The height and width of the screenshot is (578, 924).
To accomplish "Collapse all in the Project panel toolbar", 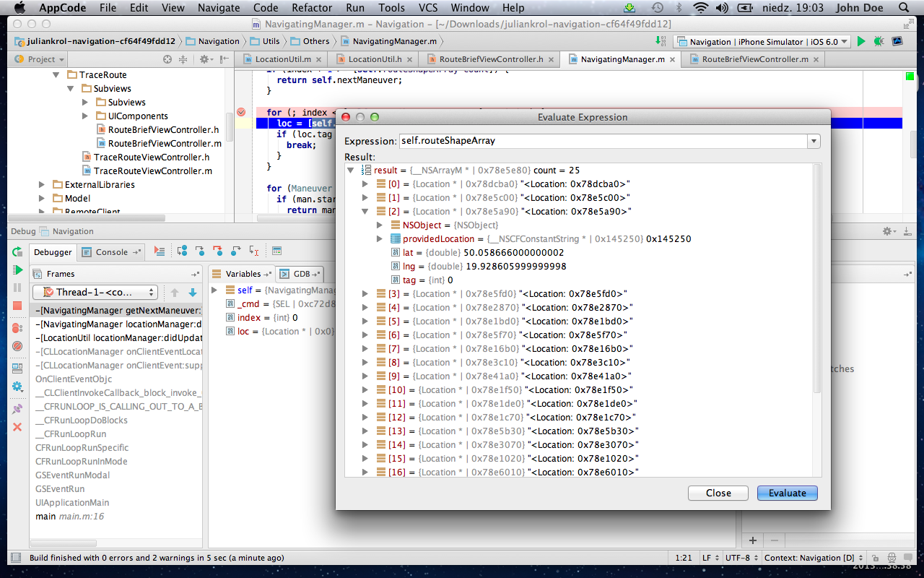I will 183,59.
